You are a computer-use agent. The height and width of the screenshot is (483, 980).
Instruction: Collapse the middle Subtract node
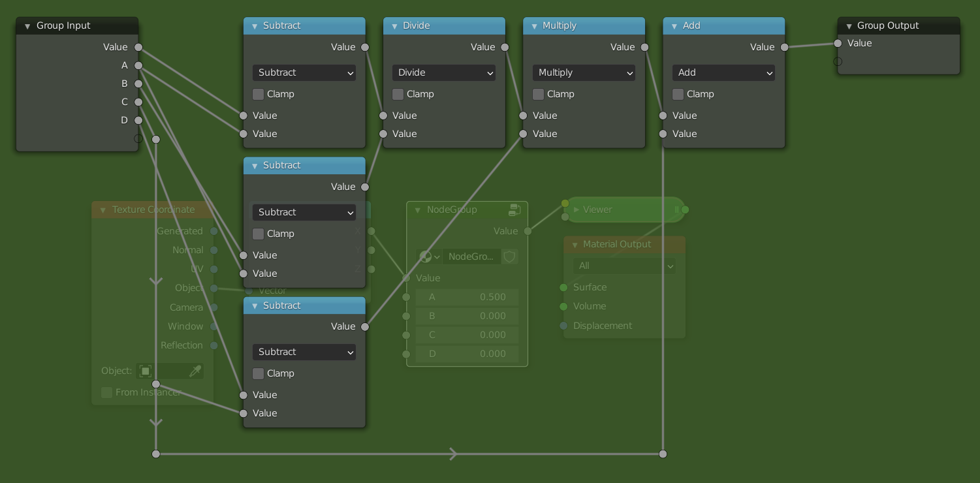tap(255, 166)
